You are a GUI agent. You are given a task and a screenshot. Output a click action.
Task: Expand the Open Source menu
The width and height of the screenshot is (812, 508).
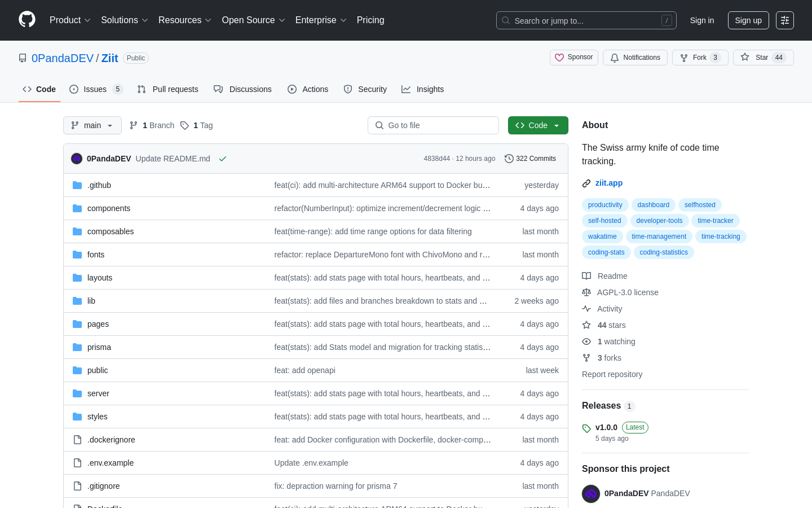(x=254, y=20)
